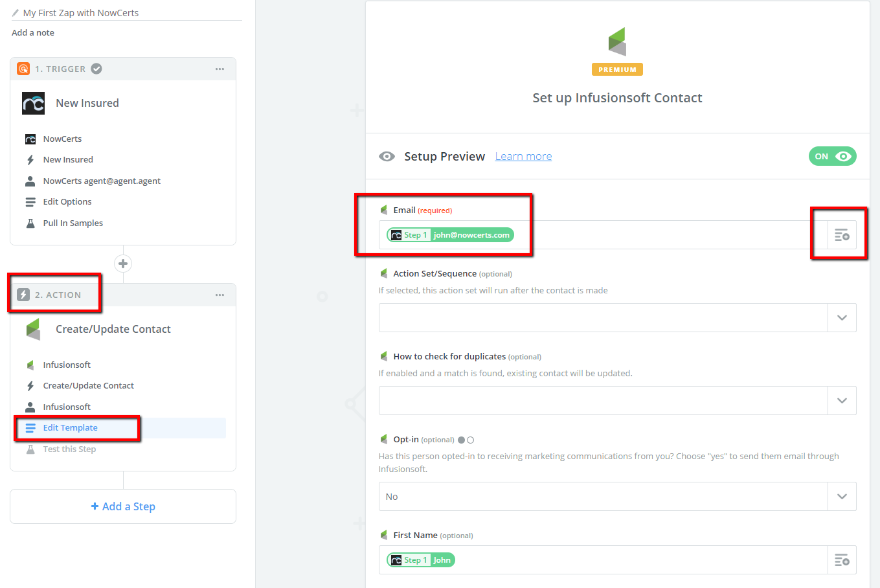Toggle the Setup Preview ON switch
The height and width of the screenshot is (588, 880).
point(833,156)
